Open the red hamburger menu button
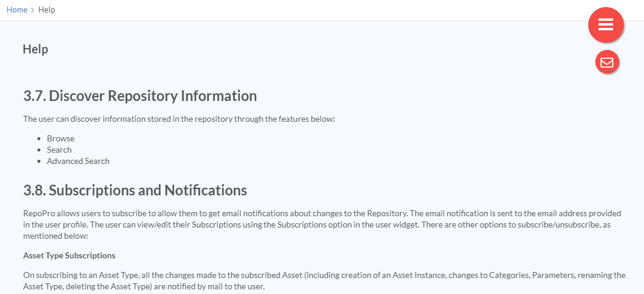 pos(606,25)
